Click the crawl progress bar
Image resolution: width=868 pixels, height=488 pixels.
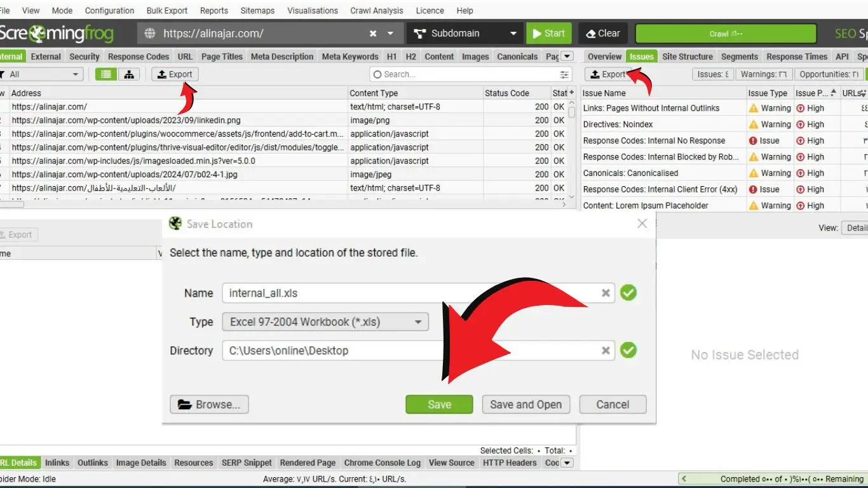click(726, 34)
